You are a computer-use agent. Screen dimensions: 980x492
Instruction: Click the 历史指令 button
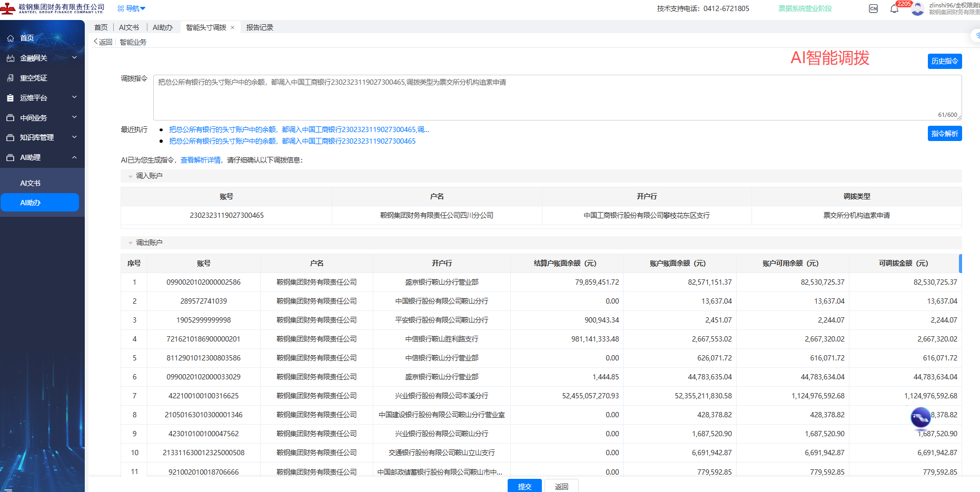944,61
